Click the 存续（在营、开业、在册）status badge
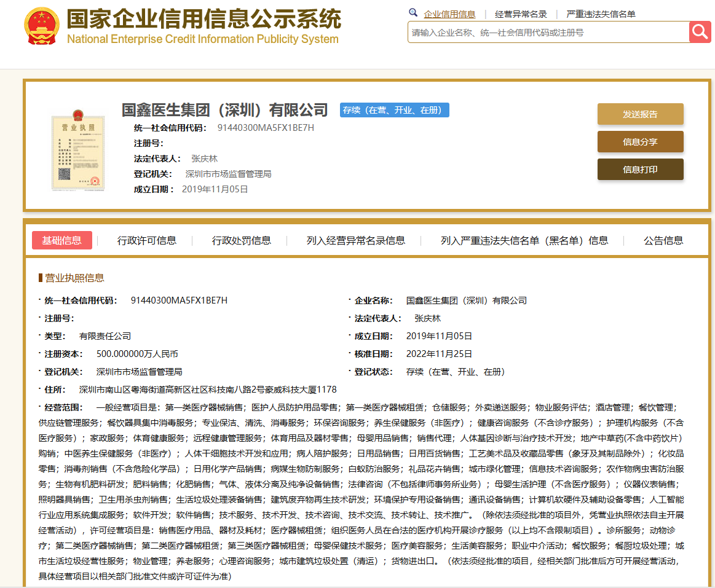 coord(395,110)
